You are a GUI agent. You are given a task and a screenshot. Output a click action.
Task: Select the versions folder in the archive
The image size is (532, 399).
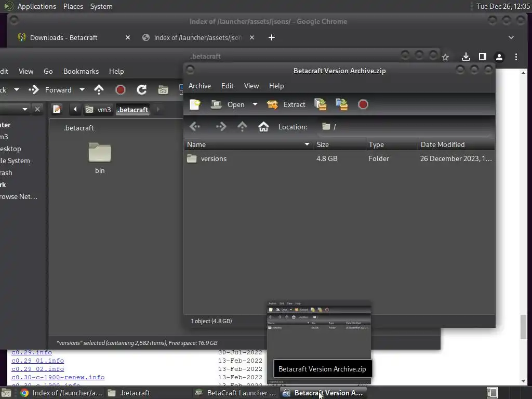pos(339,159)
